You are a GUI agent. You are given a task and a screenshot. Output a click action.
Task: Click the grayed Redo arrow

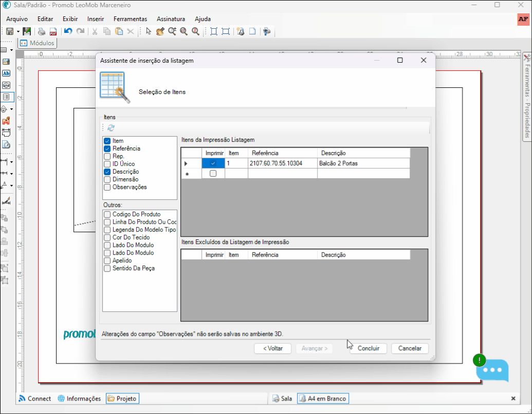click(80, 31)
